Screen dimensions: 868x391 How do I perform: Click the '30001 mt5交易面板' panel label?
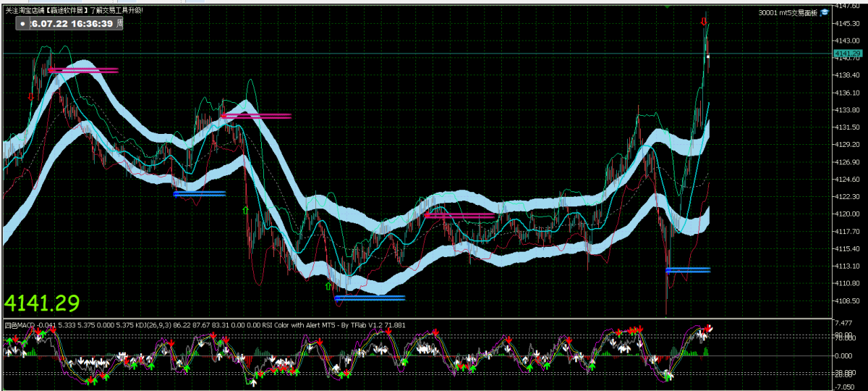coord(788,13)
